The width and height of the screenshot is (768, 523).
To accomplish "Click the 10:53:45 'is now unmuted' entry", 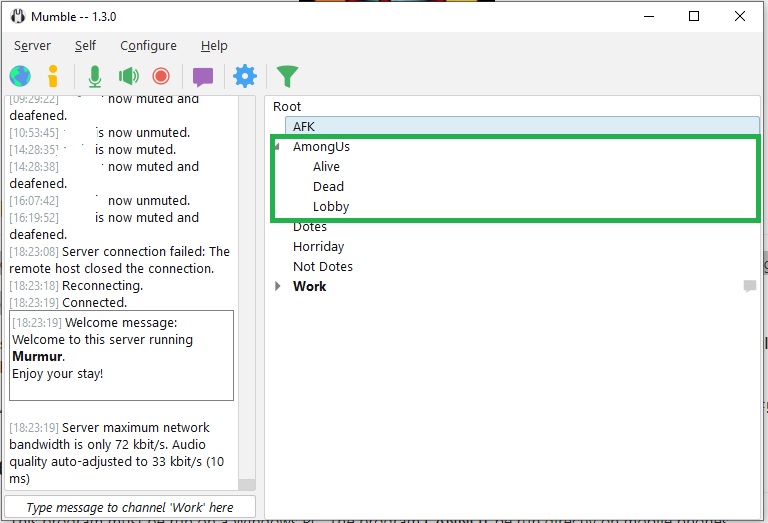I will (x=99, y=133).
